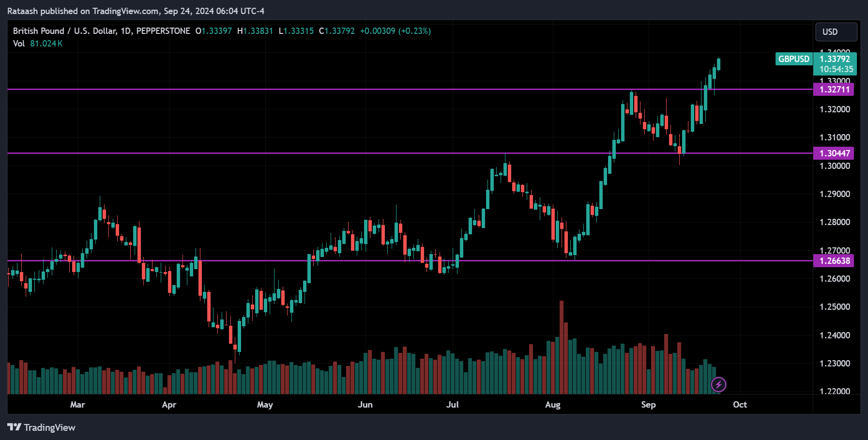Select the 1.32711 horizontal line price label
The height and width of the screenshot is (440, 868).
[x=834, y=90]
